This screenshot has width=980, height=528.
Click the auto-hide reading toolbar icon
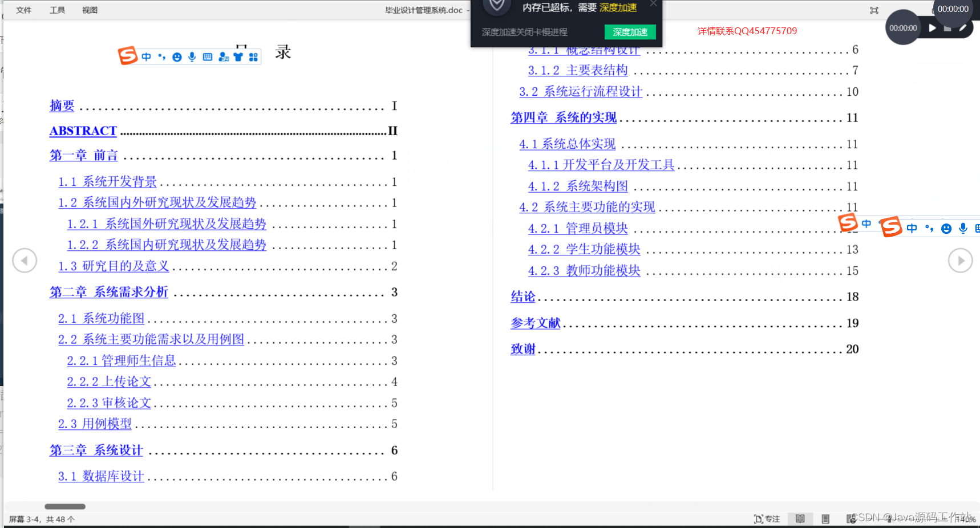874,10
